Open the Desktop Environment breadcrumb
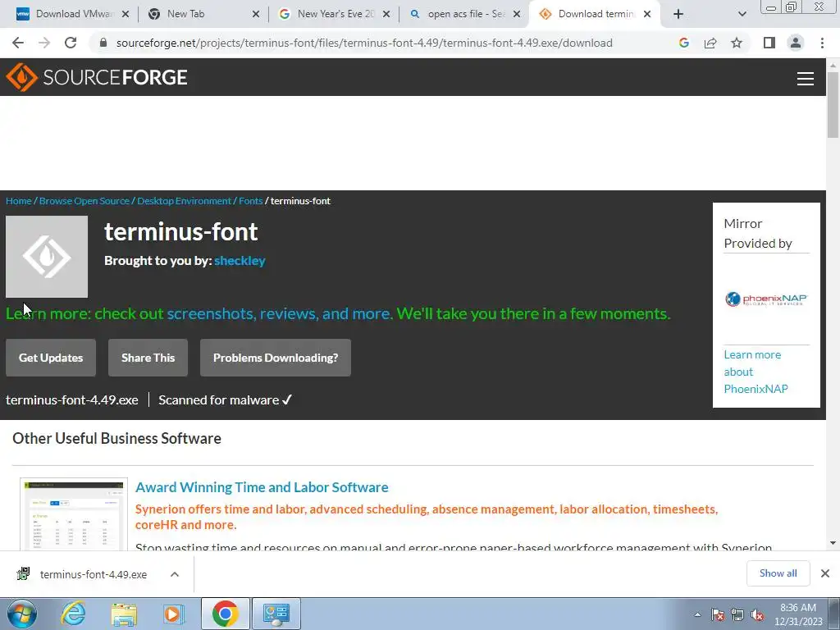The image size is (840, 630). tap(185, 201)
